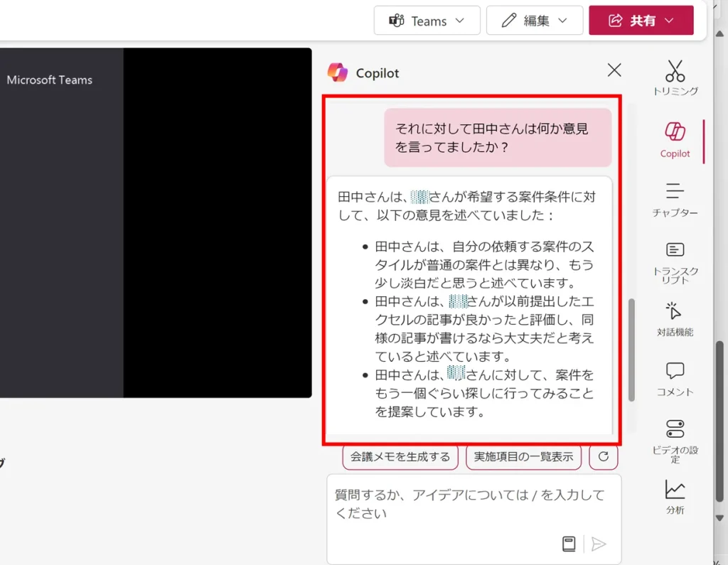Open the 分析 (analytics) chart icon
This screenshot has height=565, width=728.
click(675, 496)
